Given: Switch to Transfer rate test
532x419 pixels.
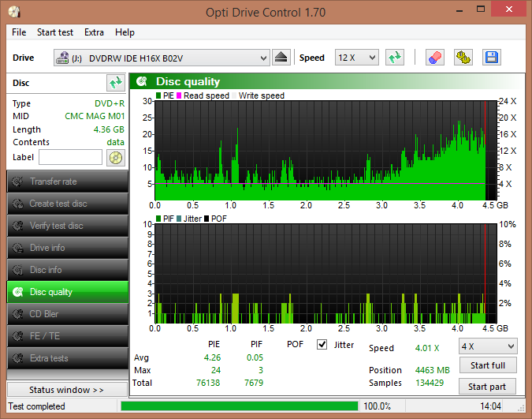Looking at the screenshot, I should 68,181.
